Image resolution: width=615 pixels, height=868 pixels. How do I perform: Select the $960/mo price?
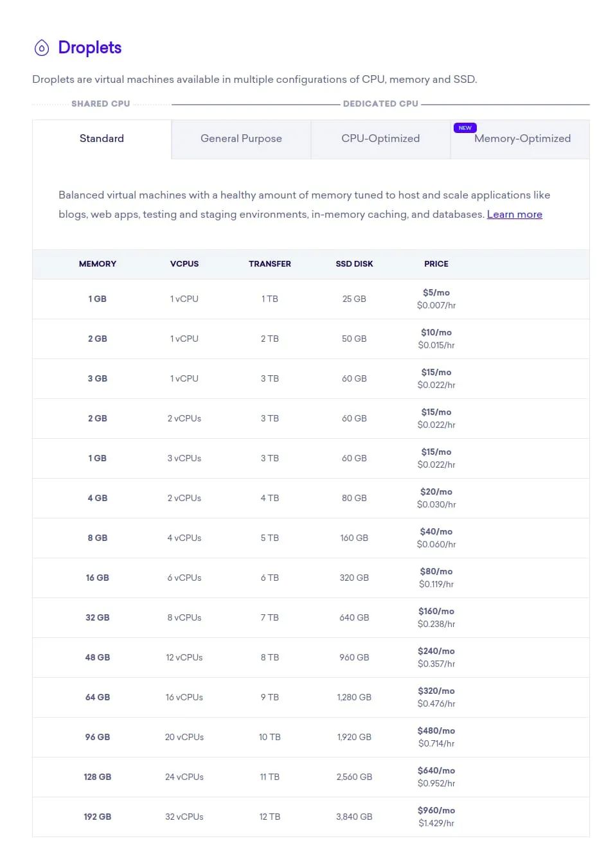436,811
